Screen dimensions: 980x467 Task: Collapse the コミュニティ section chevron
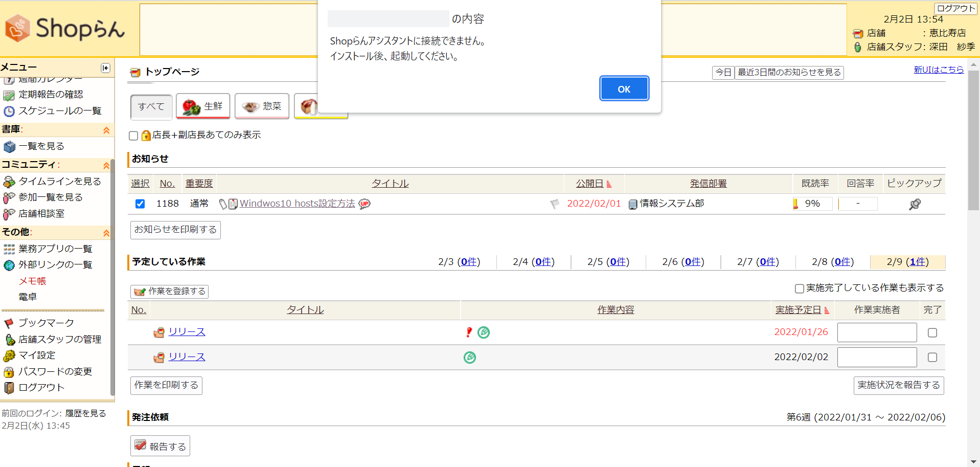tap(106, 165)
